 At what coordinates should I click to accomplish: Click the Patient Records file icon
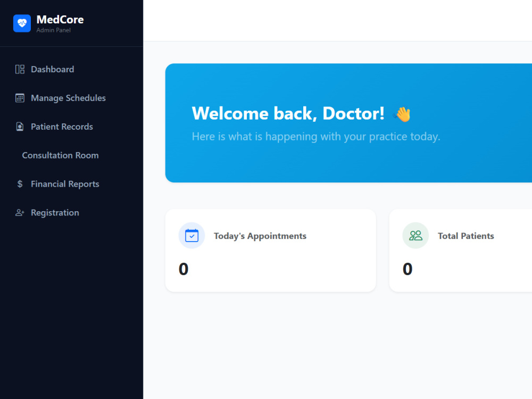(x=20, y=127)
